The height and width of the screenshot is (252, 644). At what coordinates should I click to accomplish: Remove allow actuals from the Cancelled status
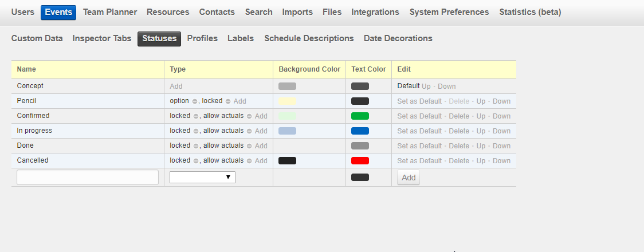coord(249,161)
